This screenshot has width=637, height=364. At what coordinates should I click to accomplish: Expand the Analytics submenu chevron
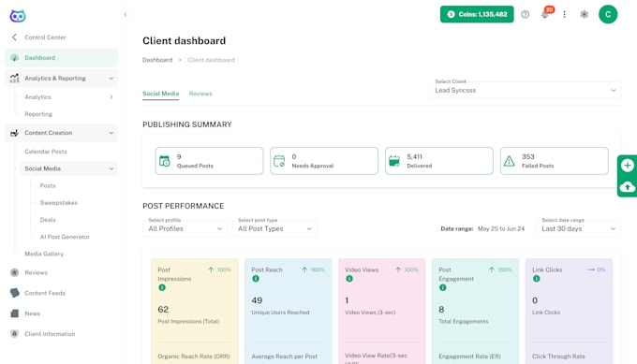click(x=111, y=97)
